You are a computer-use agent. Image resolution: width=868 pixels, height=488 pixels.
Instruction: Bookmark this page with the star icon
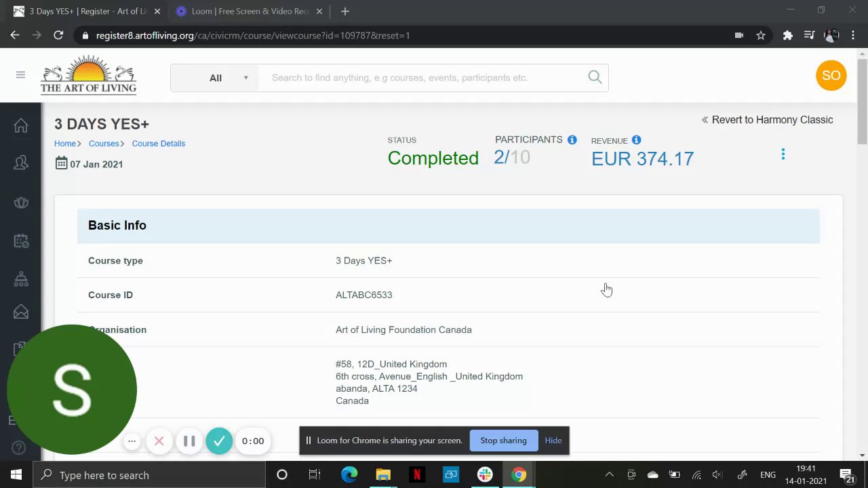pos(761,35)
